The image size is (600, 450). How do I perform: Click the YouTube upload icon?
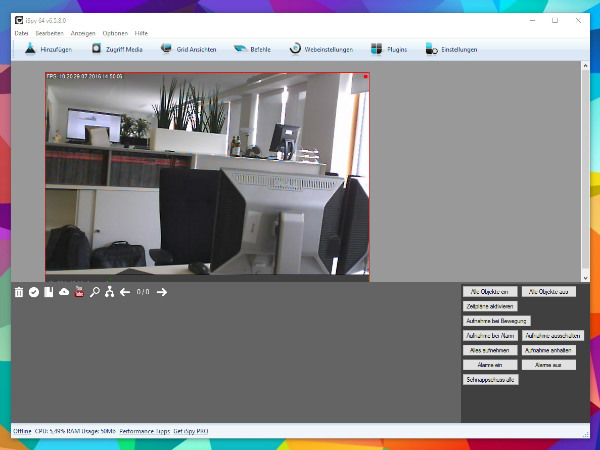pos(79,292)
